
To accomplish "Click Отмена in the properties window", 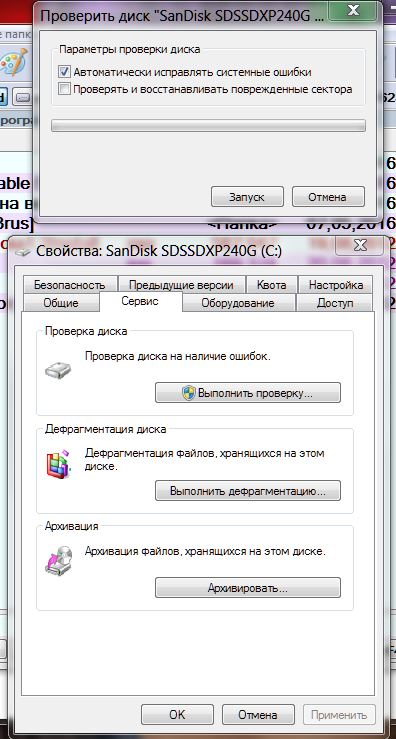I will click(x=258, y=714).
